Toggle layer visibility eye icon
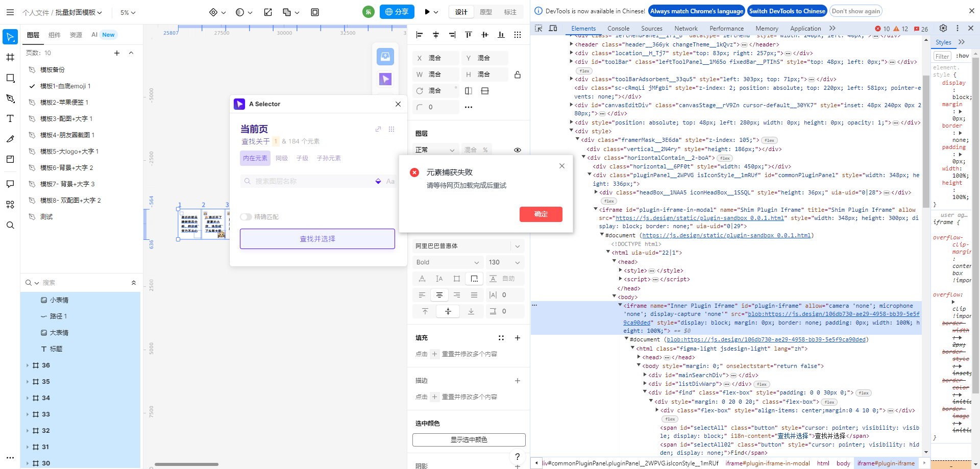Viewport: 980px width, 469px height. point(517,150)
